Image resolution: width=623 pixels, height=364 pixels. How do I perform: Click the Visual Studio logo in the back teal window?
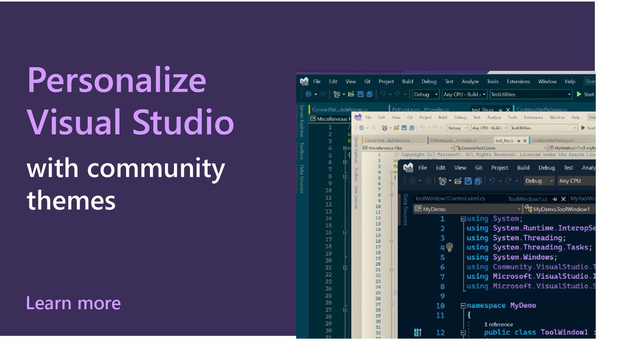click(304, 81)
